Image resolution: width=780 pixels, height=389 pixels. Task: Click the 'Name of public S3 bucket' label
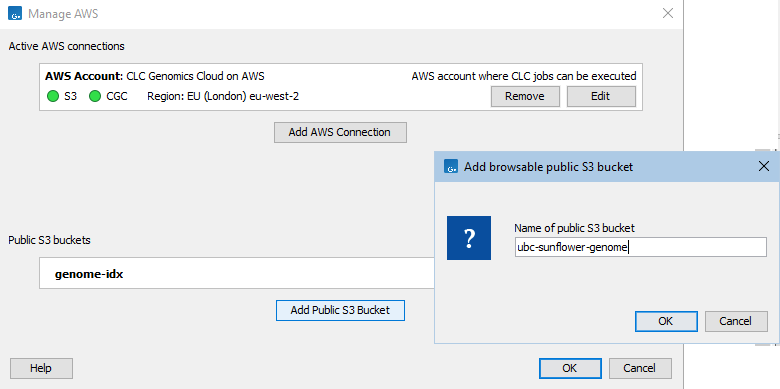tap(575, 228)
